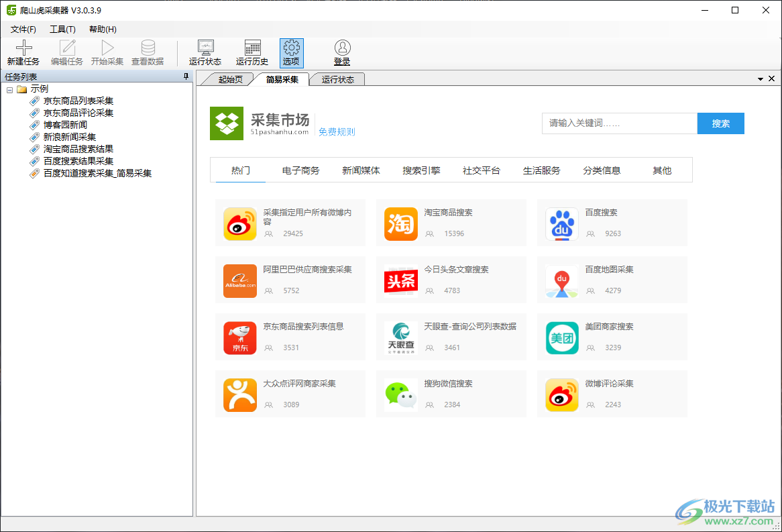782x532 pixels.
Task: Open the 免费规则 link
Action: [x=337, y=131]
